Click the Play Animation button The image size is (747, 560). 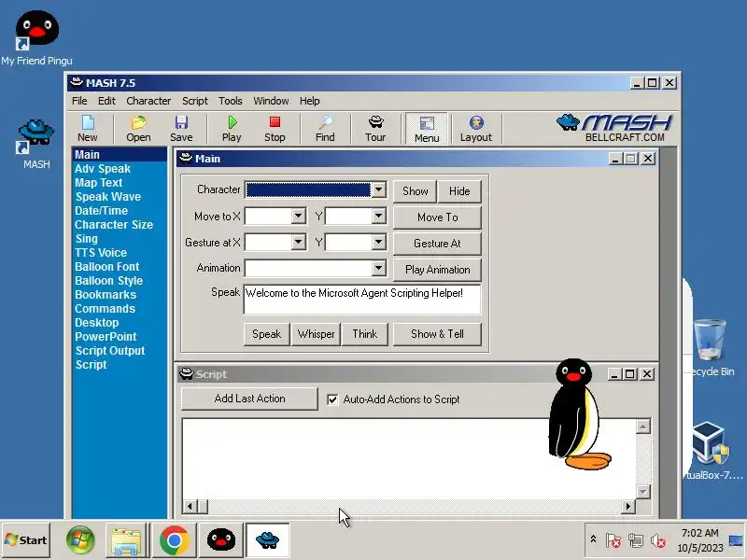437,270
